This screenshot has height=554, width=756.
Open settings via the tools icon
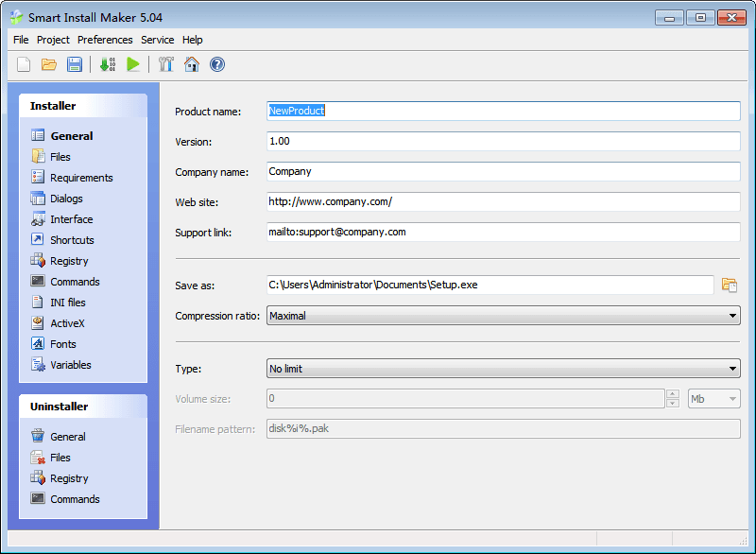(166, 64)
